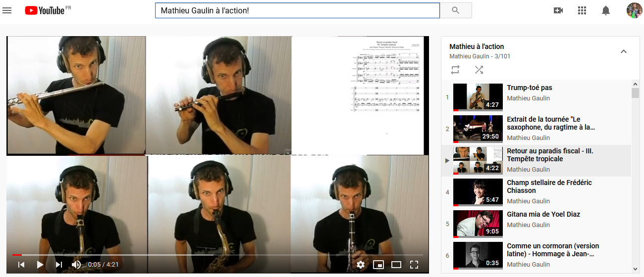Open the YouTube apps grid
The image size is (644, 277).
[x=582, y=10]
